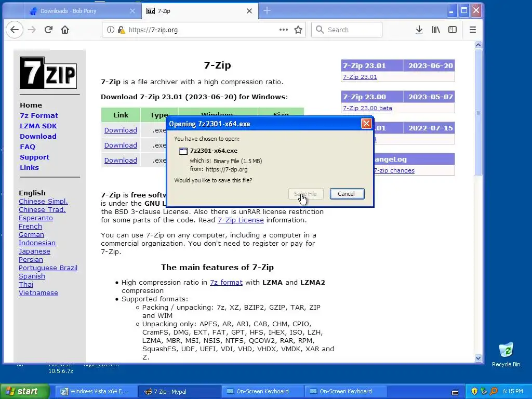Focus the browser Search box
Viewport: 532px width, 399px height.
347,30
